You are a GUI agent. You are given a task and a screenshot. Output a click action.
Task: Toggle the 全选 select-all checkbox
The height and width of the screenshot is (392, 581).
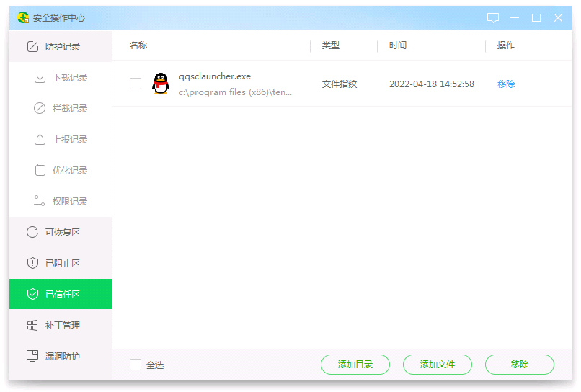136,365
